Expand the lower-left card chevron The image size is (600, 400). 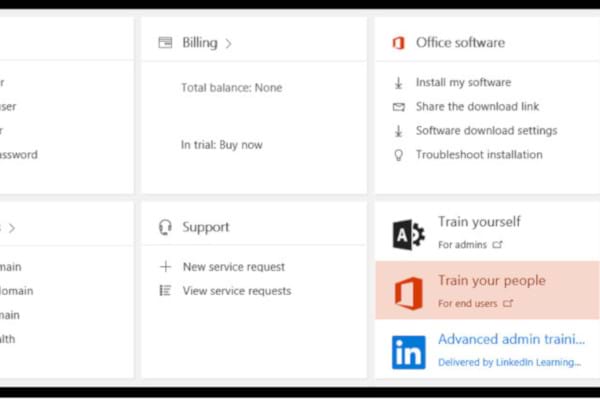[12, 229]
